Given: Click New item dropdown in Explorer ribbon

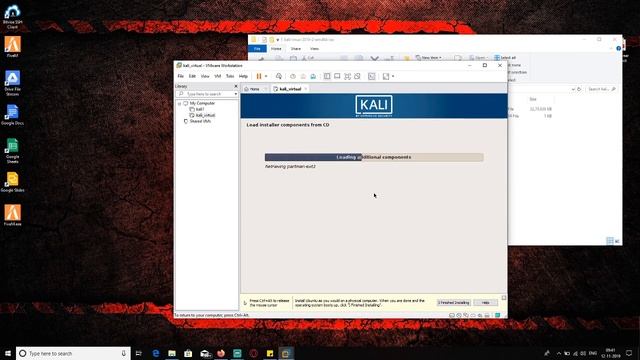Looking at the screenshot, I should coord(429,58).
